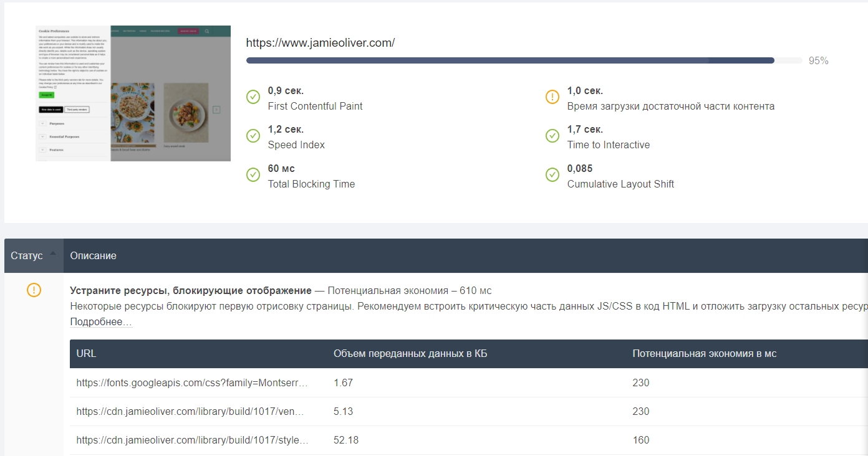Click the Cumulative Layout Shift label

[x=620, y=184]
